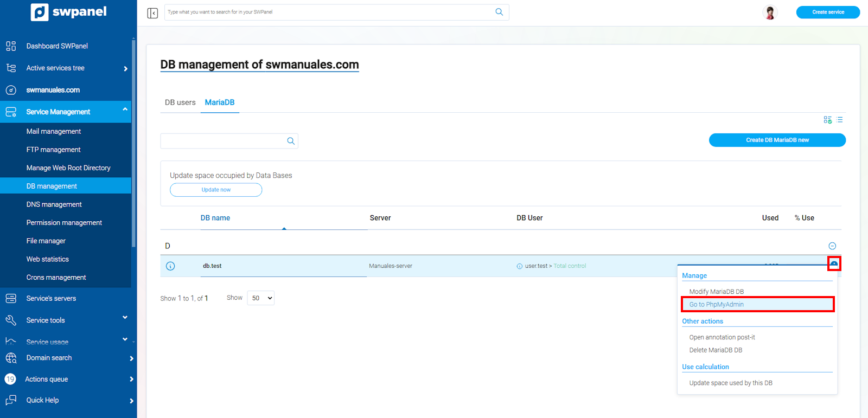Viewport: 868px width, 418px height.
Task: Collapse the Service Management section
Action: point(125,110)
